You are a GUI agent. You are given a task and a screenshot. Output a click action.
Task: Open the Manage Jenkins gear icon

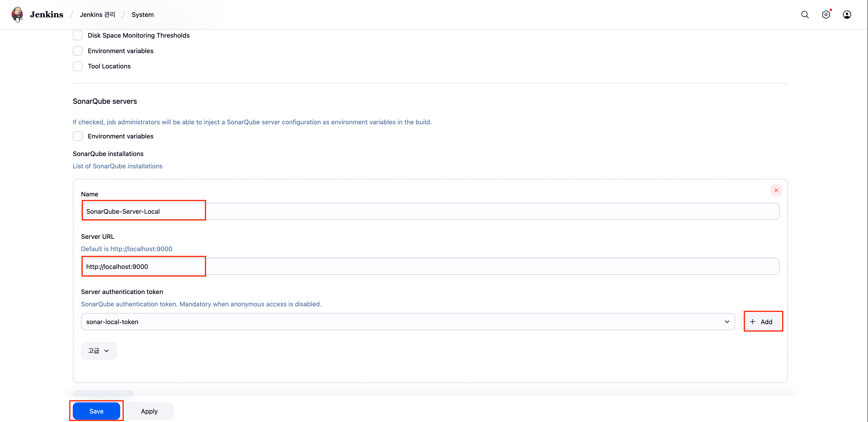coord(826,15)
